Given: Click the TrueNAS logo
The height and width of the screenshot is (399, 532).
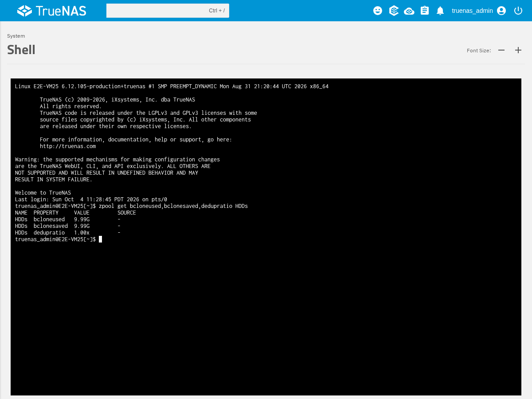Looking at the screenshot, I should pos(51,11).
